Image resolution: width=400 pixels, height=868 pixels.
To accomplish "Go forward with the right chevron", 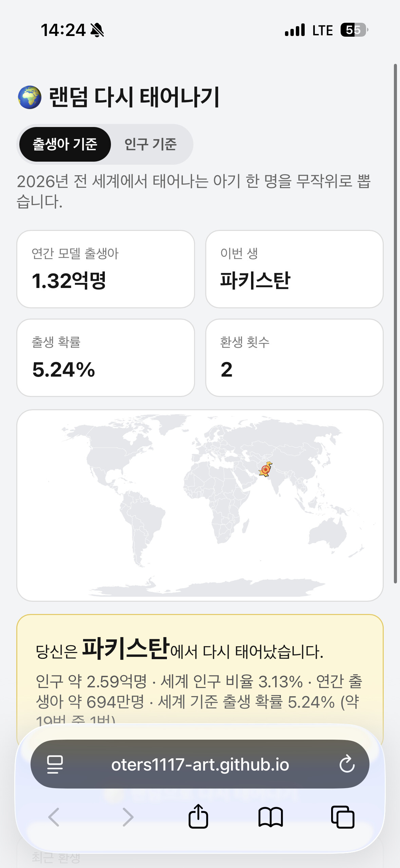I will pyautogui.click(x=128, y=817).
